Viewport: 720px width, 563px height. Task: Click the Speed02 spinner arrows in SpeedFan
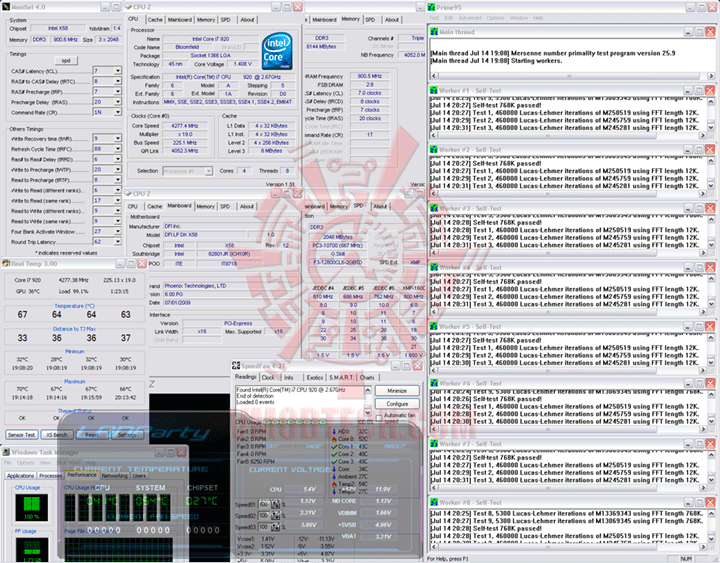[276, 516]
